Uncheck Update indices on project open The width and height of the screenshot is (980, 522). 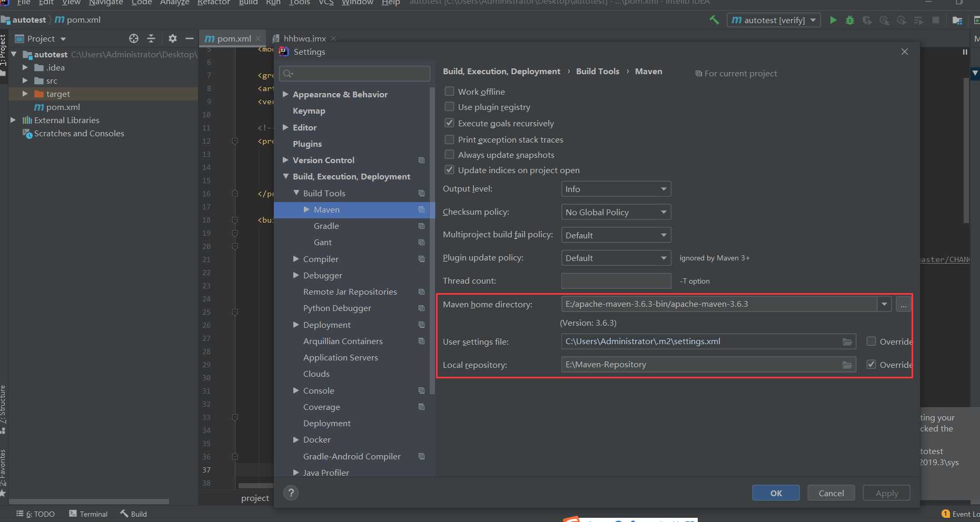coord(449,169)
